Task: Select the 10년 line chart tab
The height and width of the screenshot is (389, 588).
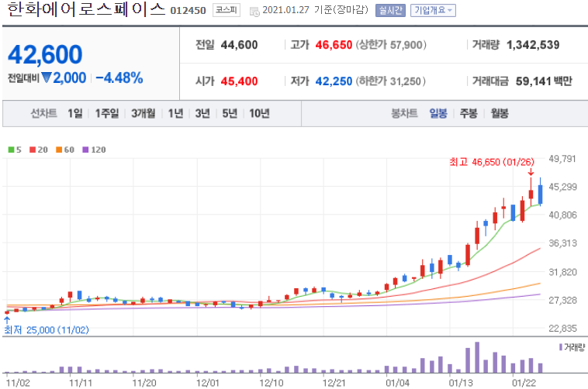Action: tap(260, 113)
